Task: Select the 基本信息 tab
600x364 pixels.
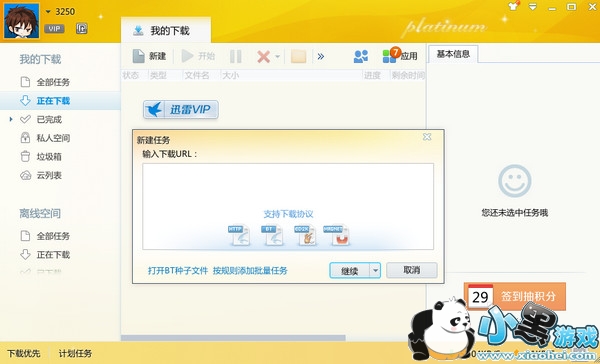Action: 453,54
